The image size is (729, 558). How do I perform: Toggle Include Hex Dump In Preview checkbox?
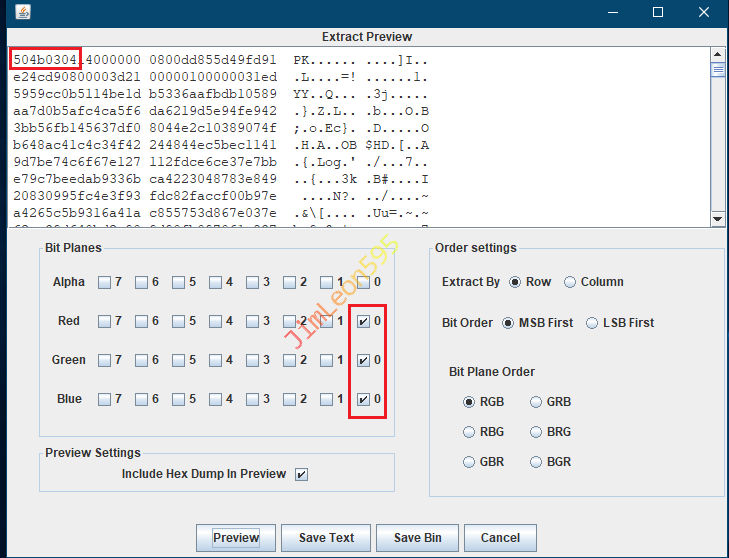[x=301, y=474]
